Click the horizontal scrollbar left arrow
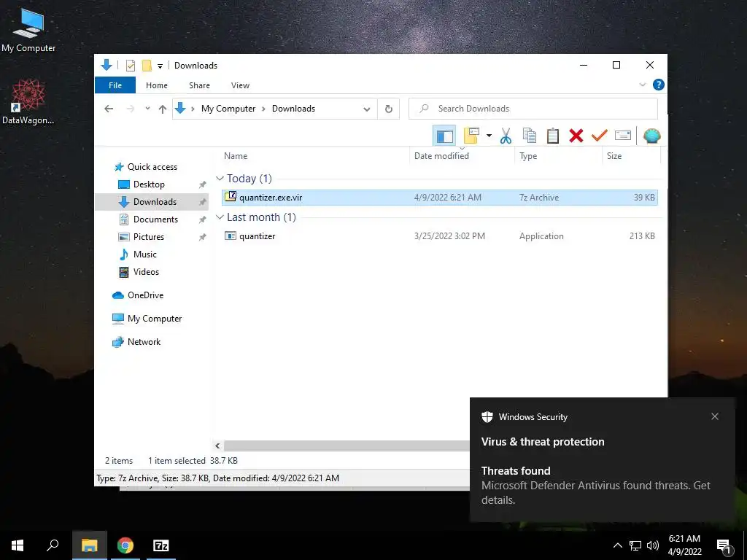 [x=217, y=446]
